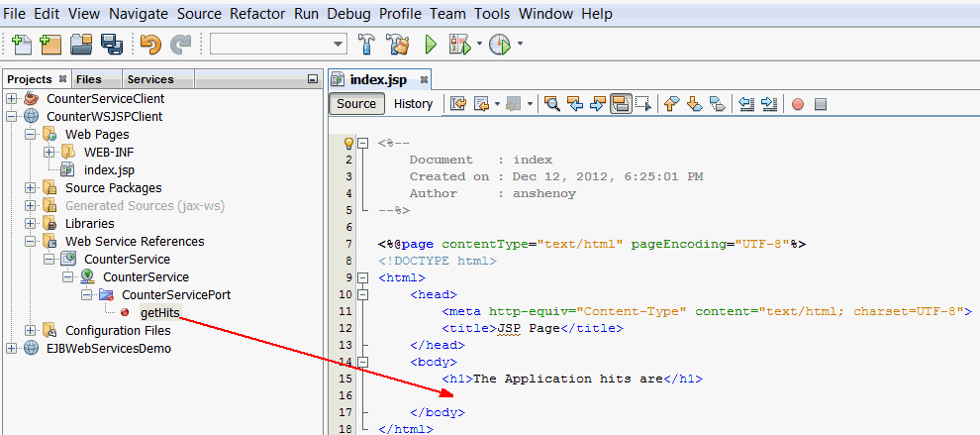Expand the CounterServiceClient project node

coord(11,99)
